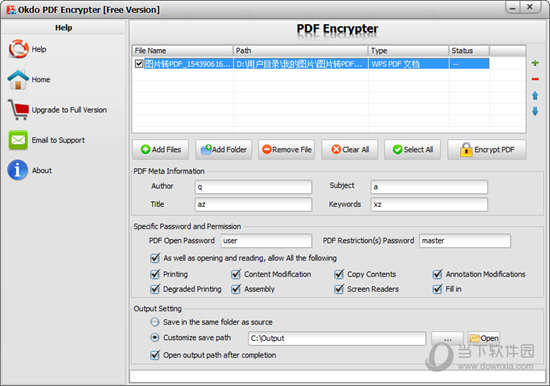Toggle the Content Modification checkbox
550x386 pixels.
point(236,274)
